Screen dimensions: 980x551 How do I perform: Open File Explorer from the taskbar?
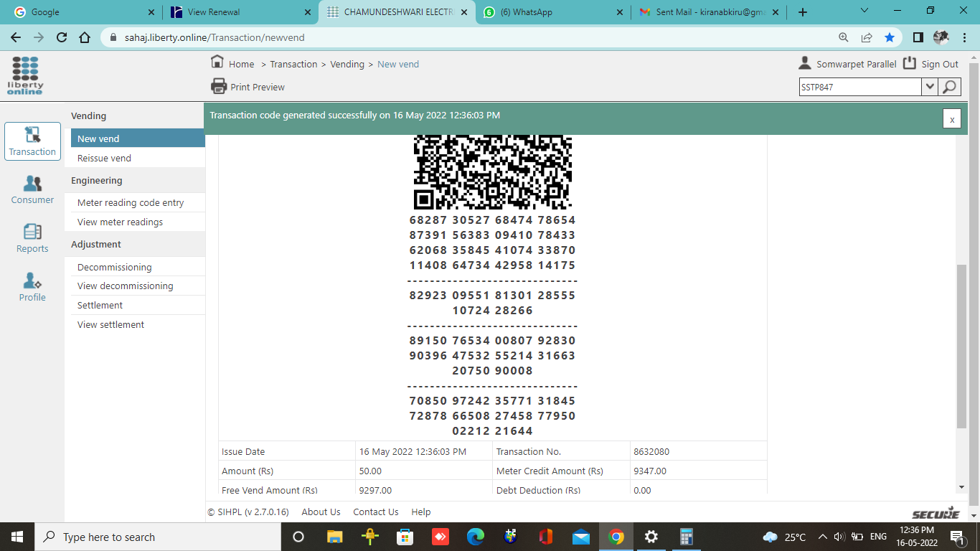tap(335, 537)
